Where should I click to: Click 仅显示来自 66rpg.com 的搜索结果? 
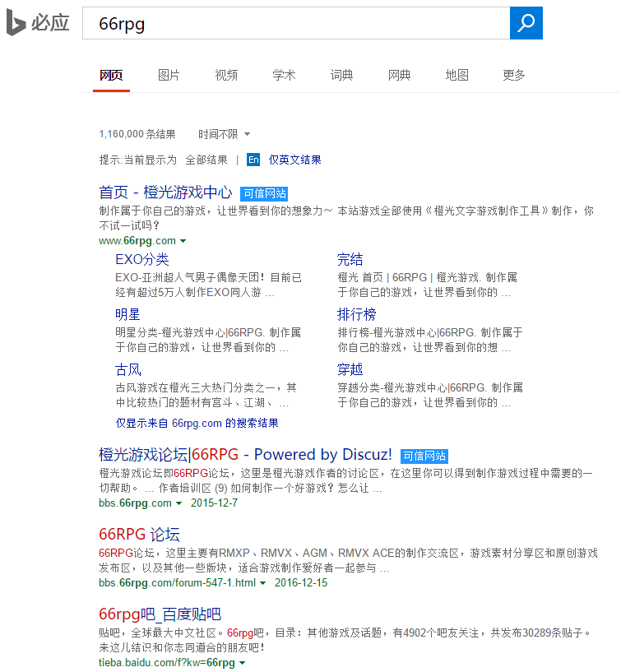pyautogui.click(x=197, y=424)
